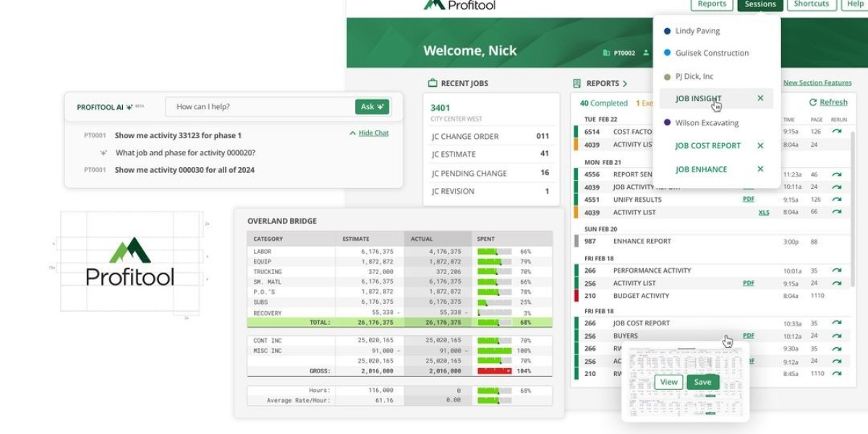Click Save on the report preview
This screenshot has height=434, width=868.
point(702,382)
